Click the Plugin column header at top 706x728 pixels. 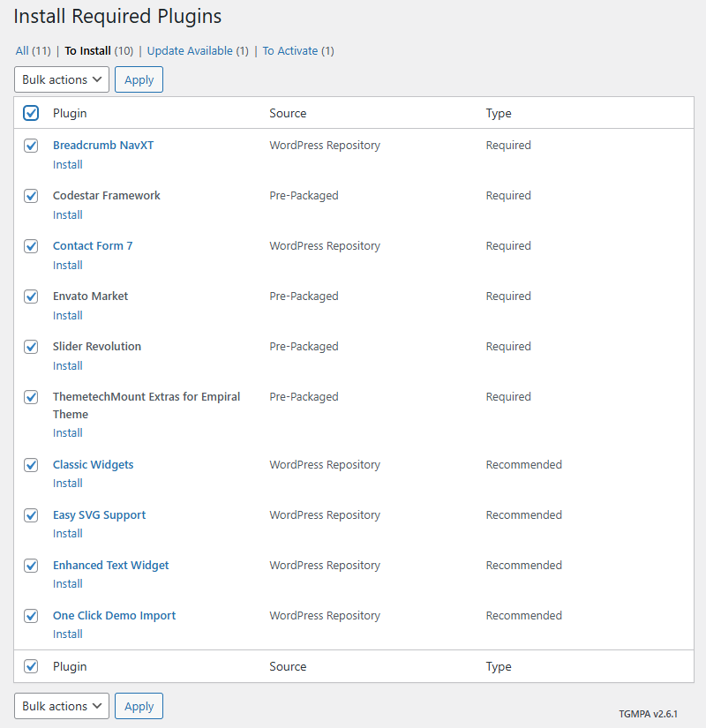pyautogui.click(x=70, y=113)
